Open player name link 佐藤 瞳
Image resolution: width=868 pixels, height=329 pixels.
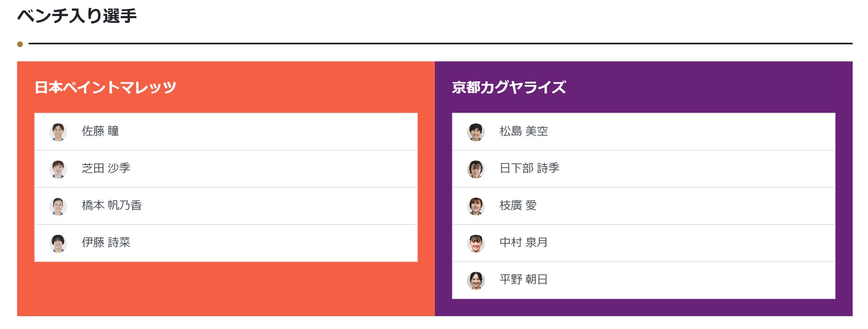[100, 131]
